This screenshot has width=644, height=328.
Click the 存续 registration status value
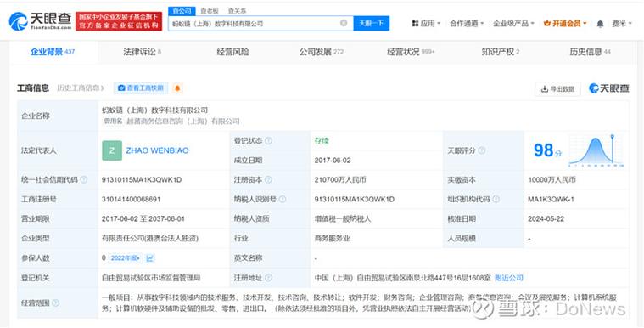click(322, 141)
